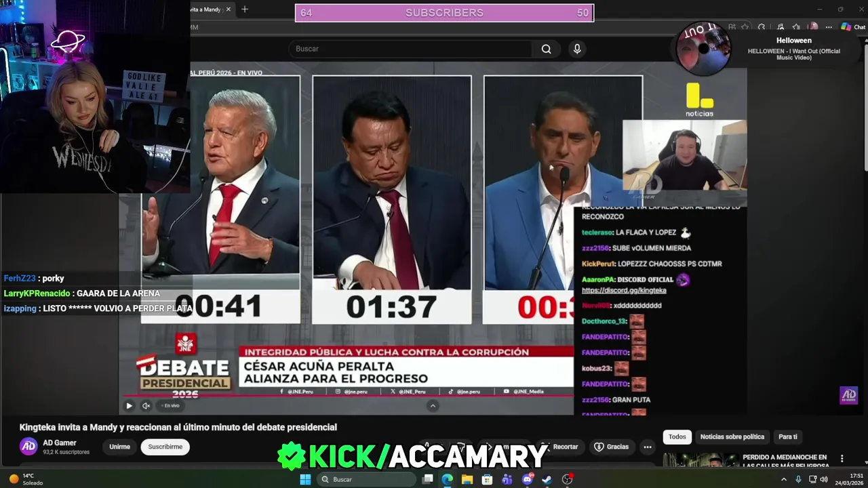
Task: Open the Gracias super thanks button
Action: click(x=612, y=447)
